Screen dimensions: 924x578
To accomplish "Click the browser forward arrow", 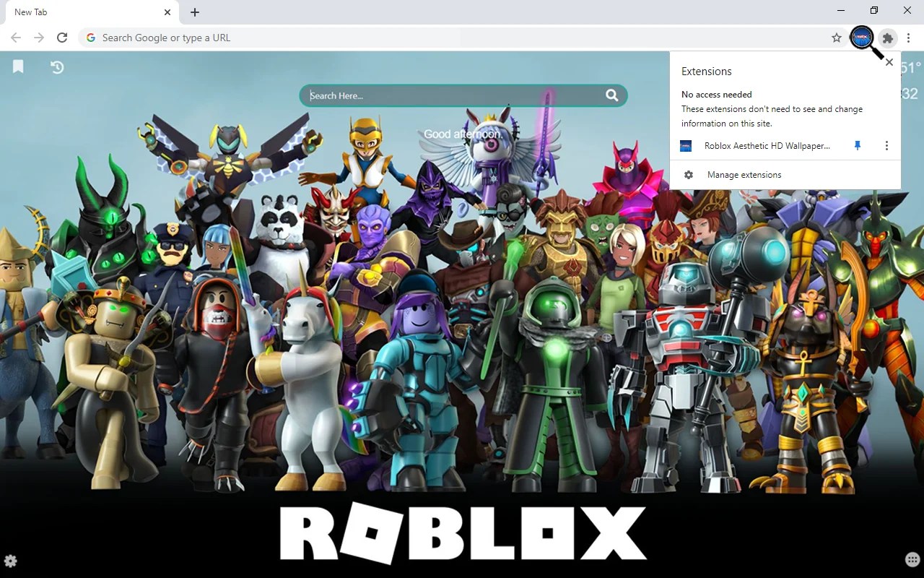I will pos(39,38).
